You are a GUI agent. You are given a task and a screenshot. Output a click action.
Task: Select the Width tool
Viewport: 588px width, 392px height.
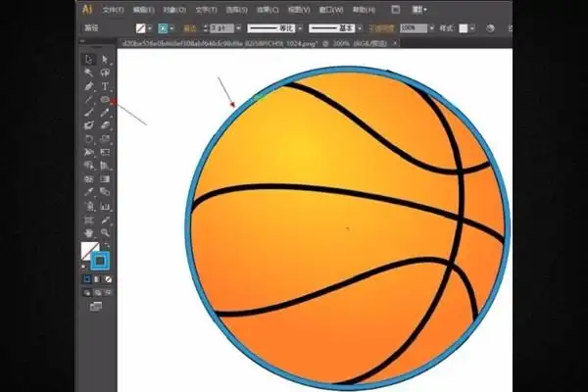pos(89,152)
